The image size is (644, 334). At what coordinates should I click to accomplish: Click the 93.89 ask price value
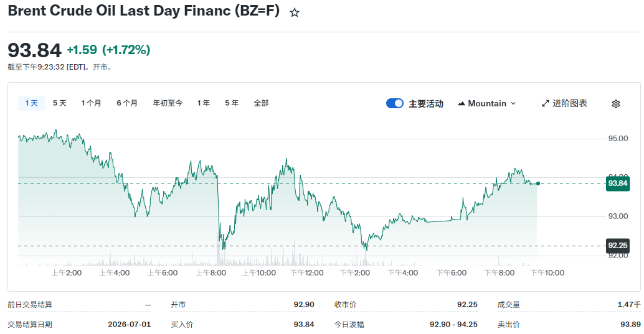click(x=630, y=324)
